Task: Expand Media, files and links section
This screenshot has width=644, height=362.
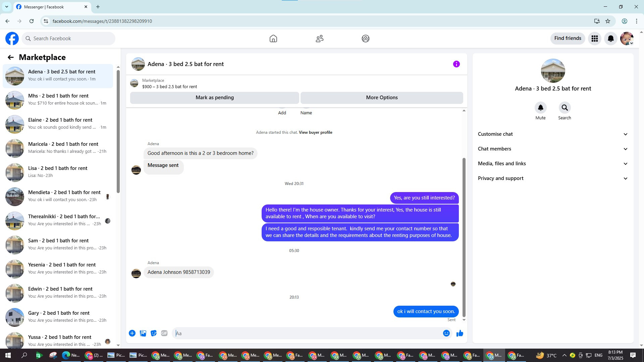Action: 553,164
